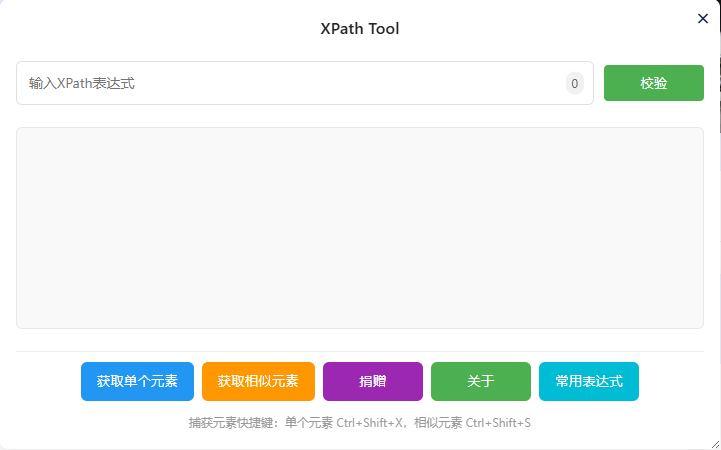Click inside the empty results panel
Screen dimensions: 721x450
click(x=360, y=228)
